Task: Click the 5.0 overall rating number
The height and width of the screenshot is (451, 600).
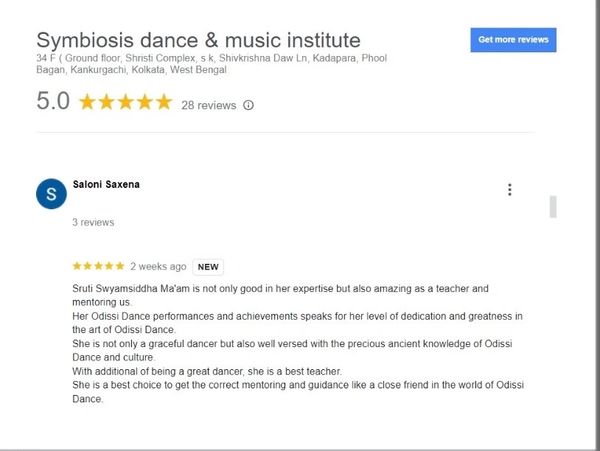Action: (x=53, y=102)
